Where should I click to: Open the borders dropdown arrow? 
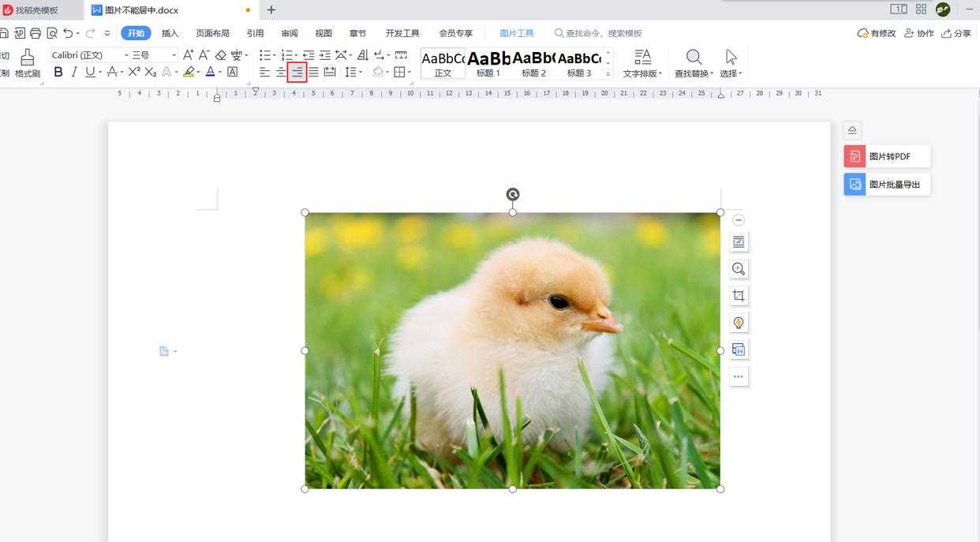410,73
